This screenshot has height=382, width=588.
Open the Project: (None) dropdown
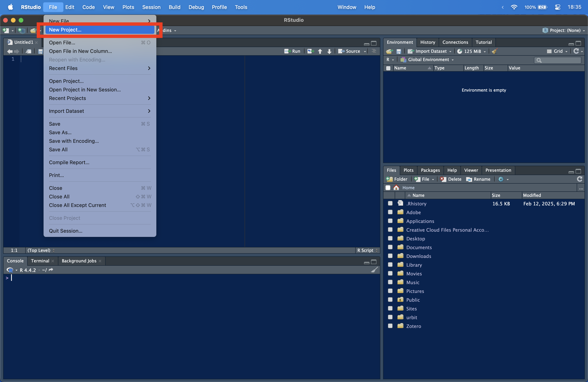[x=564, y=30]
